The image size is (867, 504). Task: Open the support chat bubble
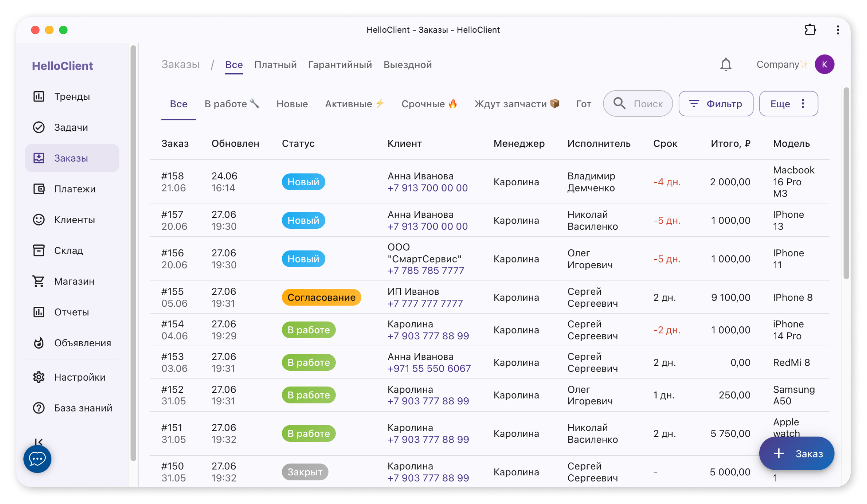[x=37, y=459]
